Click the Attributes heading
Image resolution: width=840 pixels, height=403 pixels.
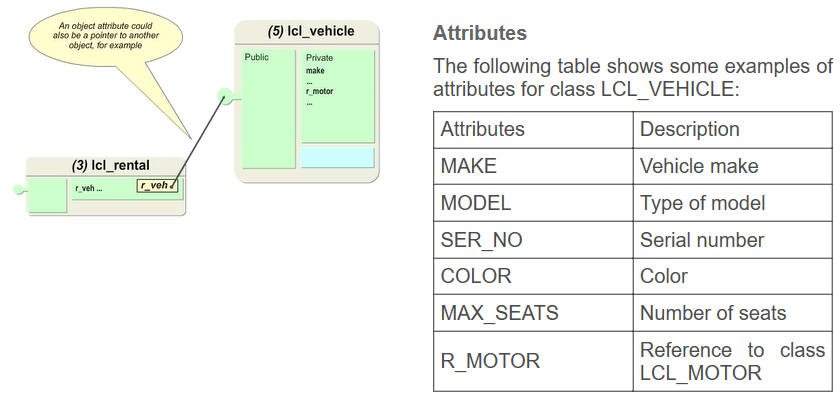479,33
